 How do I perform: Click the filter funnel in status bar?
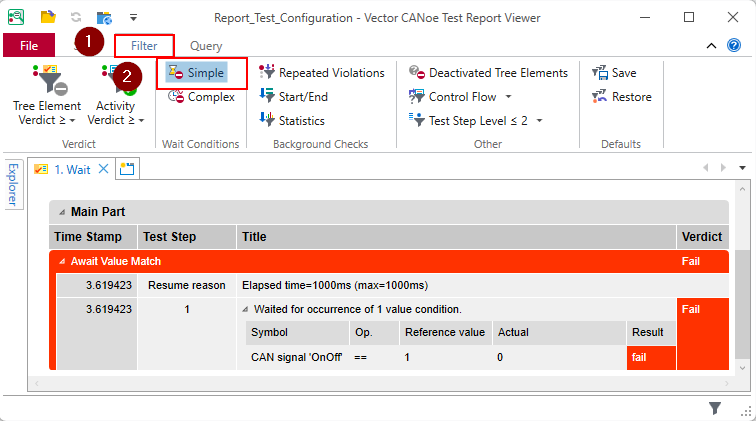point(715,408)
